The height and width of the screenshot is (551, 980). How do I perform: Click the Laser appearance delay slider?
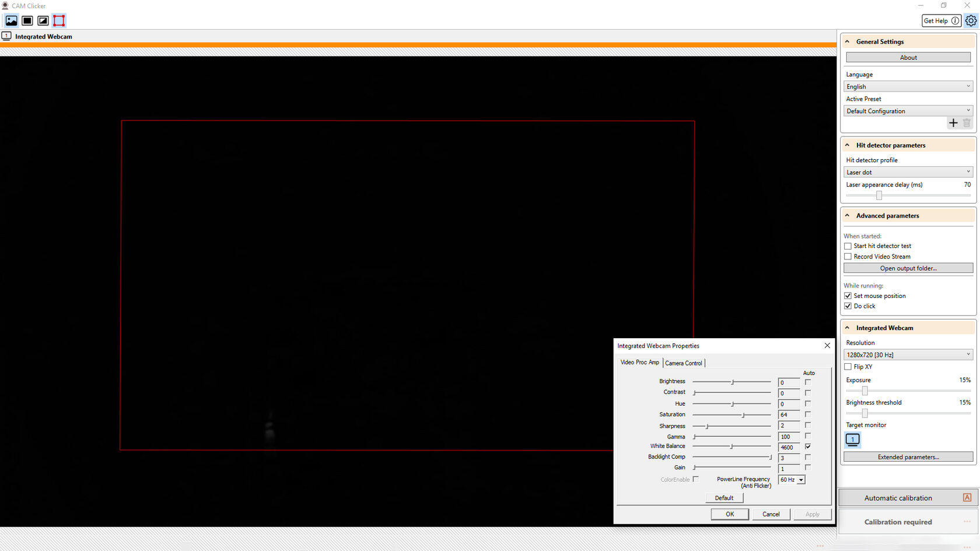point(878,195)
